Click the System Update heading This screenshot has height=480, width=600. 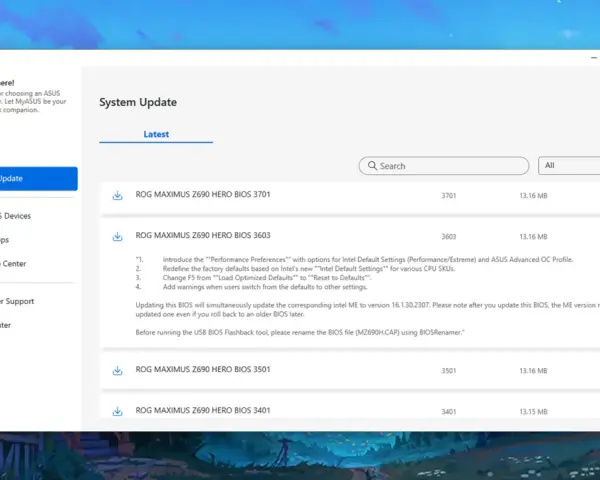pyautogui.click(x=138, y=102)
